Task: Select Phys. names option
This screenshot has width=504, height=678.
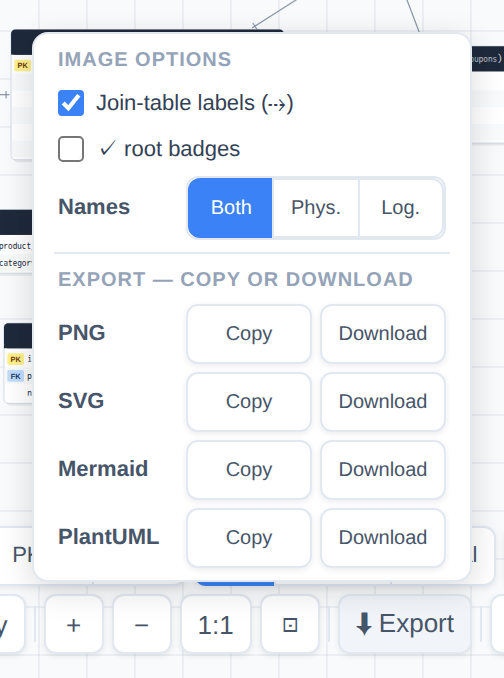Action: [x=316, y=208]
